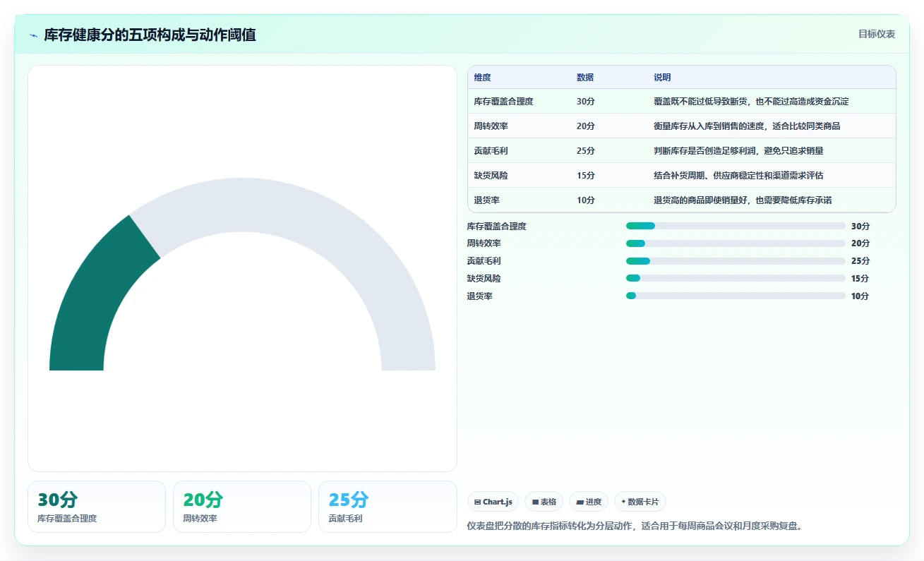924x561 pixels.
Task: Click the 25分 贡献毛利 stat card
Action: 388,507
